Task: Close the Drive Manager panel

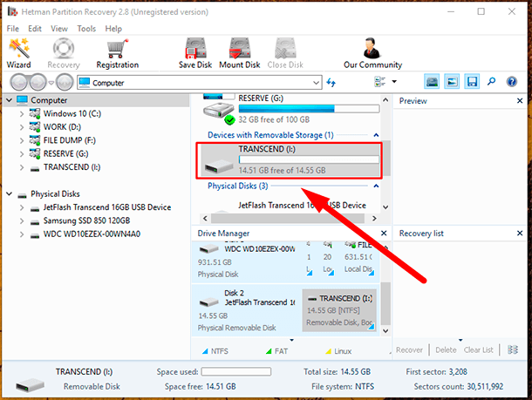Action: click(x=384, y=234)
